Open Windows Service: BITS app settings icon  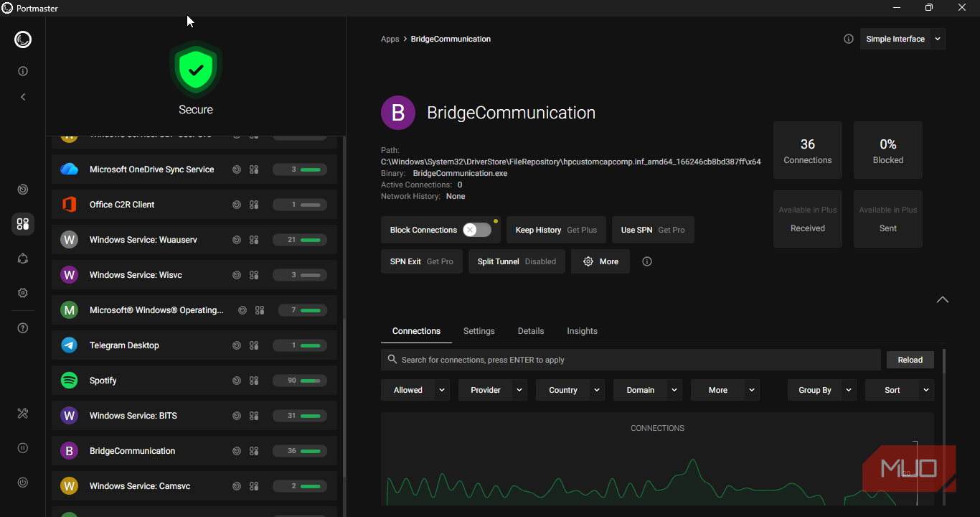(x=254, y=416)
